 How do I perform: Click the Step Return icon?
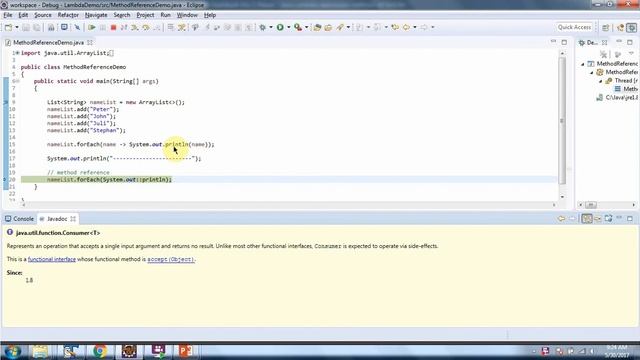156,27
